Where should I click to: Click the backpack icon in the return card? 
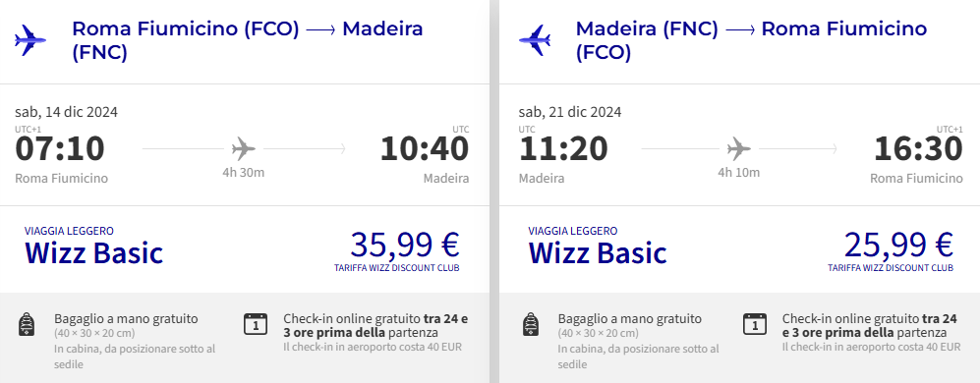pos(530,324)
